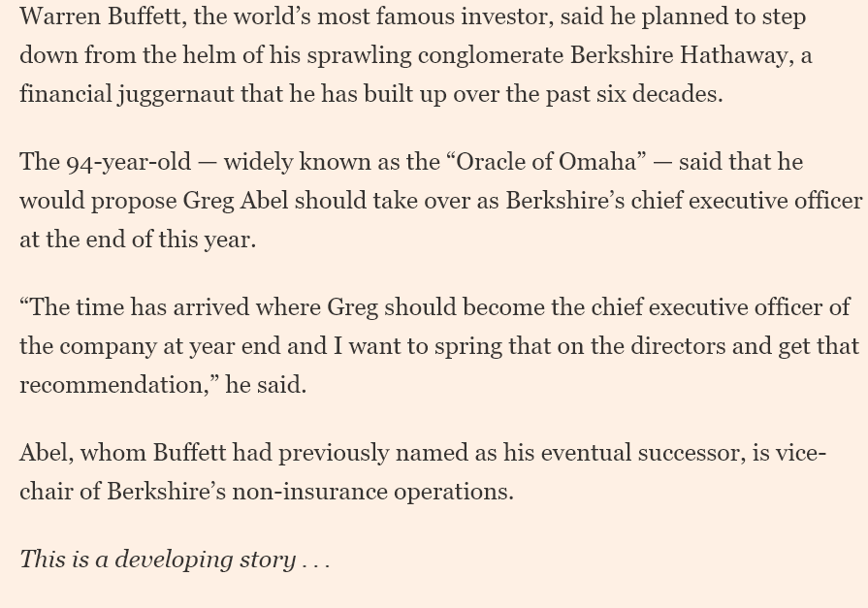868x608 pixels.
Task: Click the text '94-year-old'
Action: point(129,162)
